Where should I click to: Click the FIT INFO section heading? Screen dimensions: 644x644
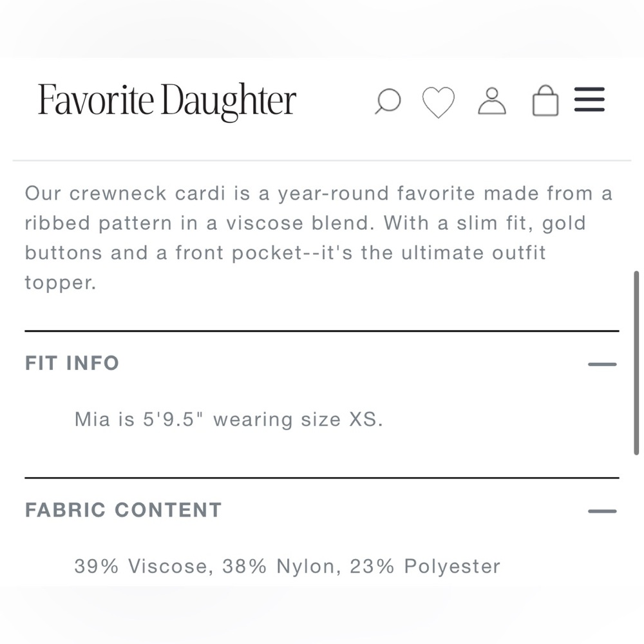(x=72, y=363)
